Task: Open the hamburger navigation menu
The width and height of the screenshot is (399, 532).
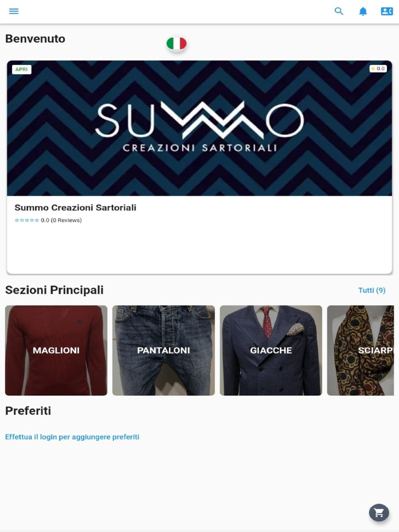Action: (x=14, y=11)
